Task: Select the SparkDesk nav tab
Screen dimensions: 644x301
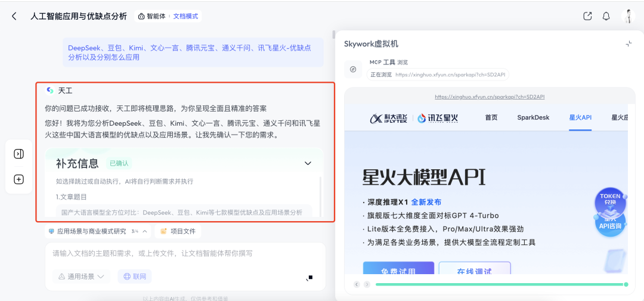Action: pyautogui.click(x=533, y=118)
